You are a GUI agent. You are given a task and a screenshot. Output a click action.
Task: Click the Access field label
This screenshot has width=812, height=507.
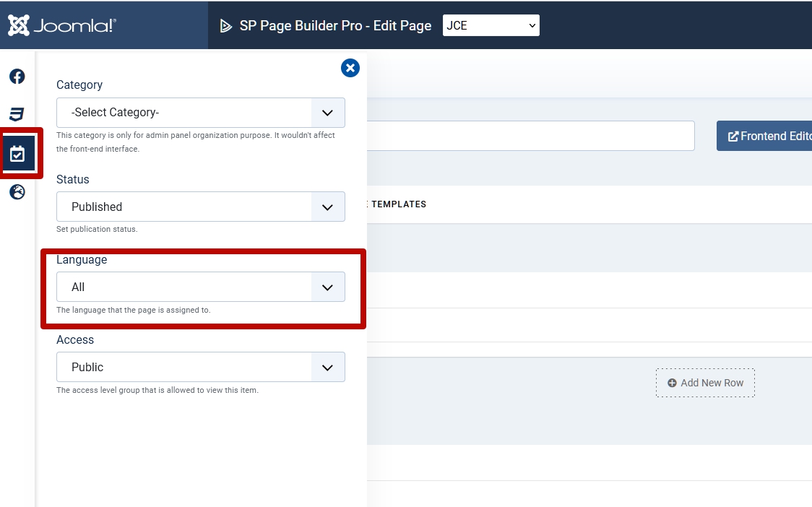pyautogui.click(x=75, y=339)
